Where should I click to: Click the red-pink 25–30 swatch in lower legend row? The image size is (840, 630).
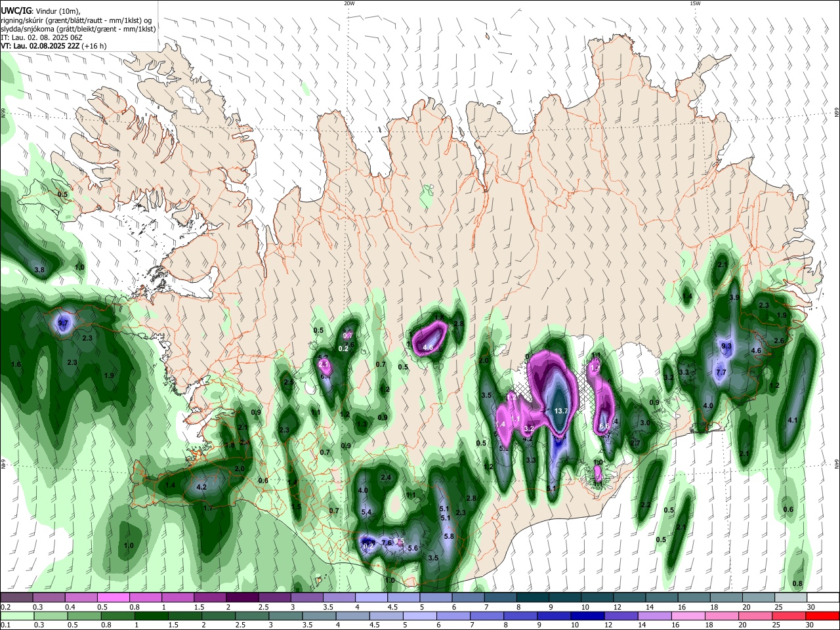pos(789,616)
